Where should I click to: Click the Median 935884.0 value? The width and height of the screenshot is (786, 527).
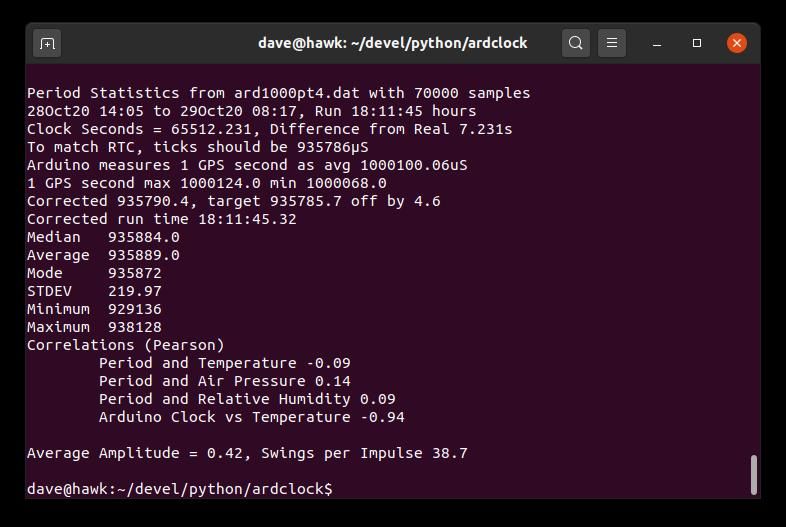tap(143, 237)
